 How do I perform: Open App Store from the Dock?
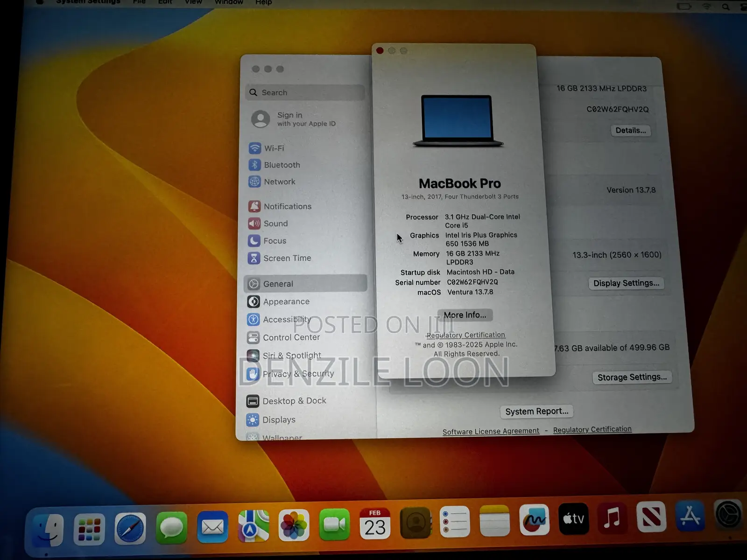pyautogui.click(x=690, y=516)
